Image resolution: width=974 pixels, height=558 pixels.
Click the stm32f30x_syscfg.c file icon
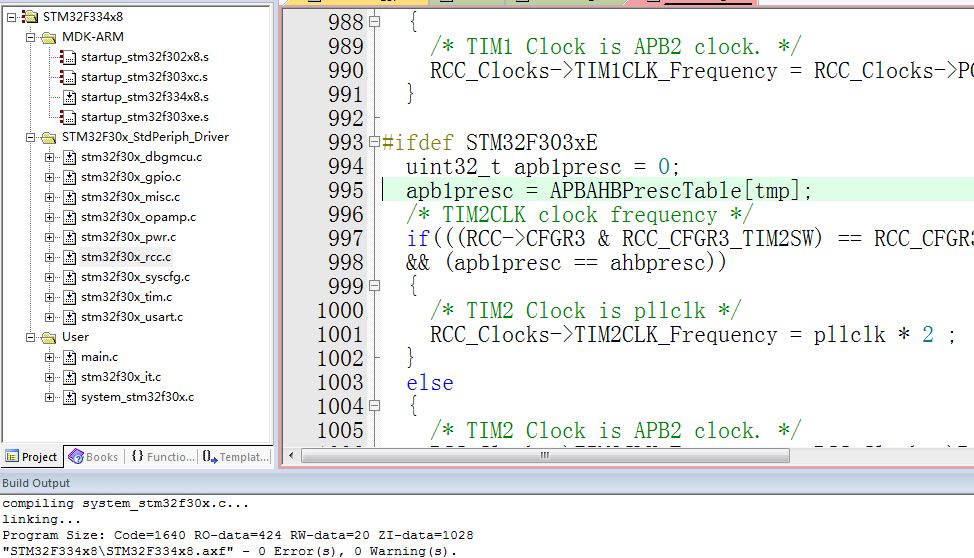[70, 277]
